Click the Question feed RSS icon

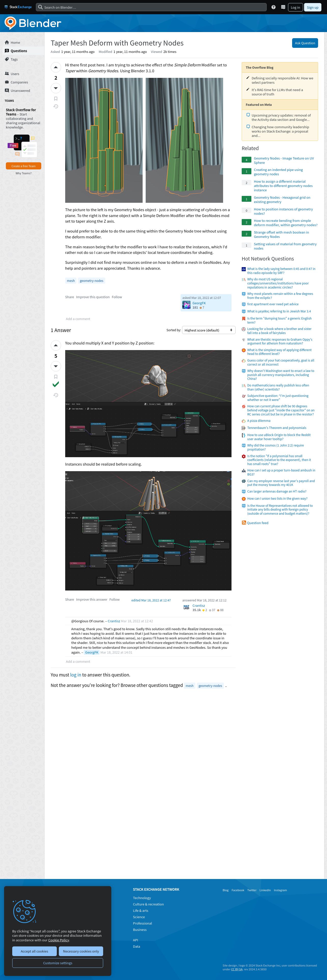coord(244,523)
